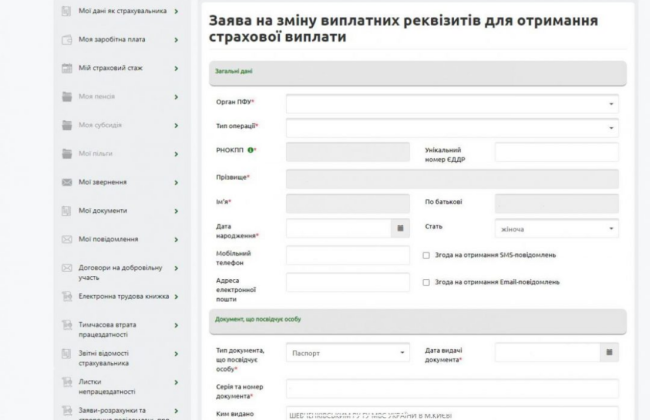650x420 pixels.
Task: Click the Унікальний номер ЄДДР field
Action: point(556,152)
